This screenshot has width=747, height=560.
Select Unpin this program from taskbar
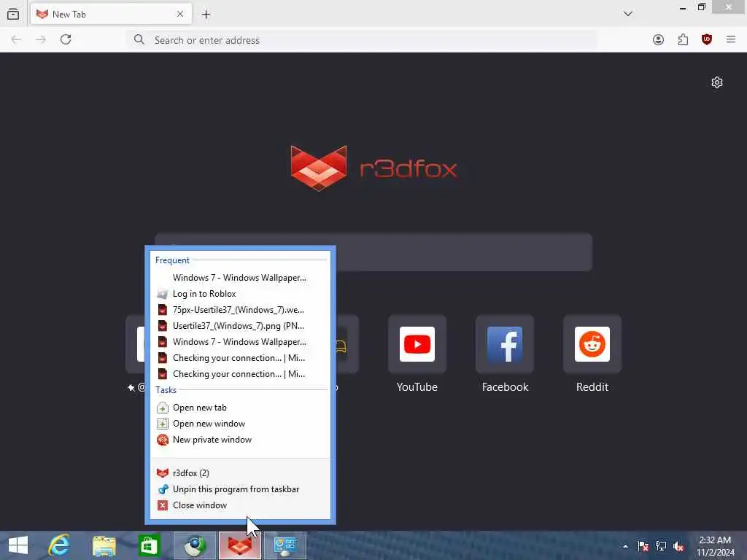pos(240,489)
